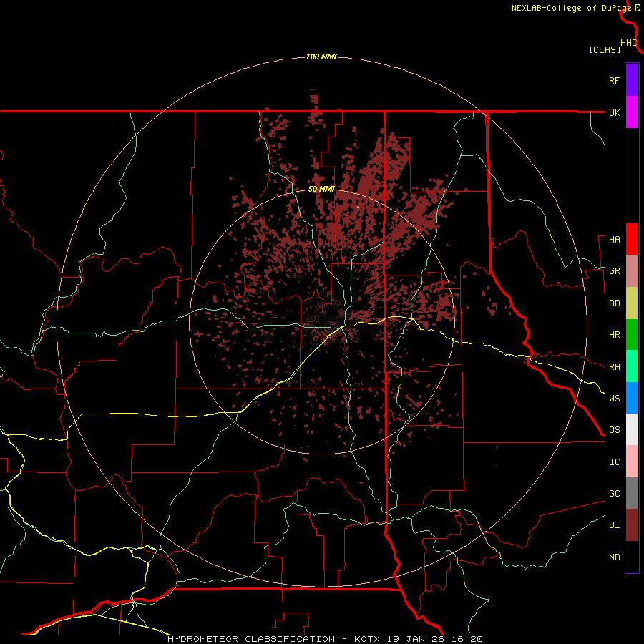Click the "WS" legend label
The image size is (644, 644).
[x=614, y=398]
